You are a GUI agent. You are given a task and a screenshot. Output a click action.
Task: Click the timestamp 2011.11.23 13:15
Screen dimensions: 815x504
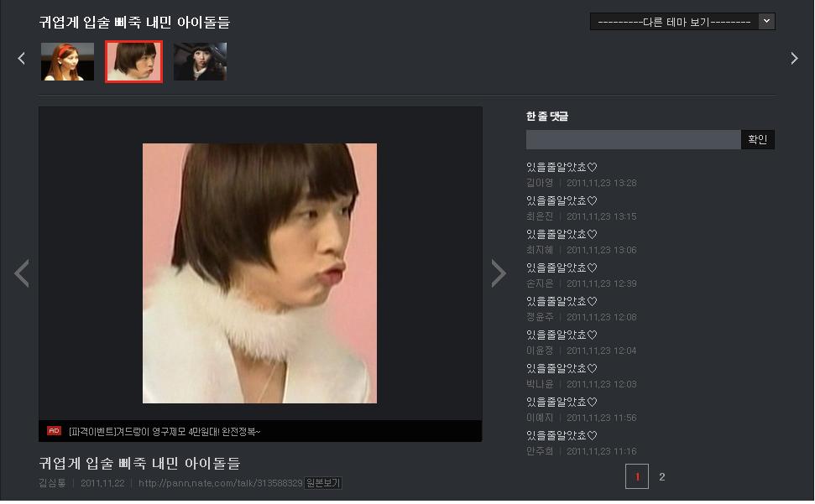point(601,216)
